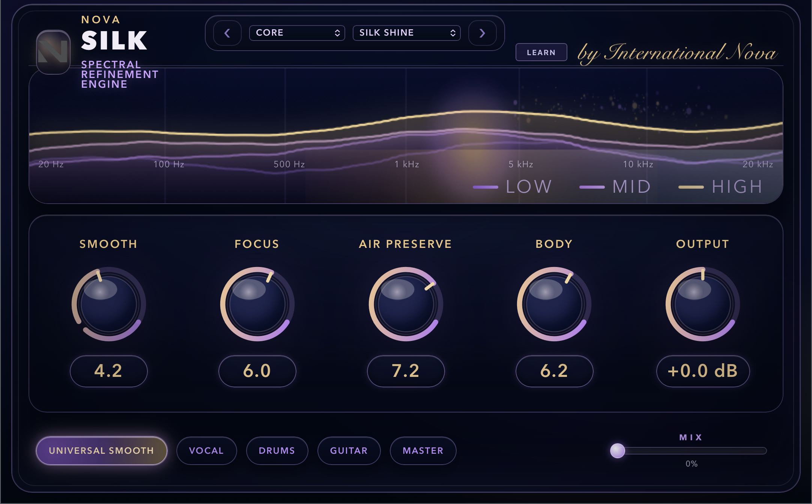Viewport: 812px width, 504px height.
Task: Select the UNIVERSAL SMOOTH mode
Action: coord(101,451)
